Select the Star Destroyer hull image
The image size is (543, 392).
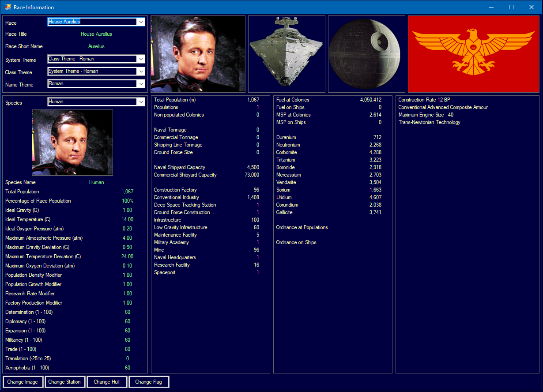tap(287, 54)
